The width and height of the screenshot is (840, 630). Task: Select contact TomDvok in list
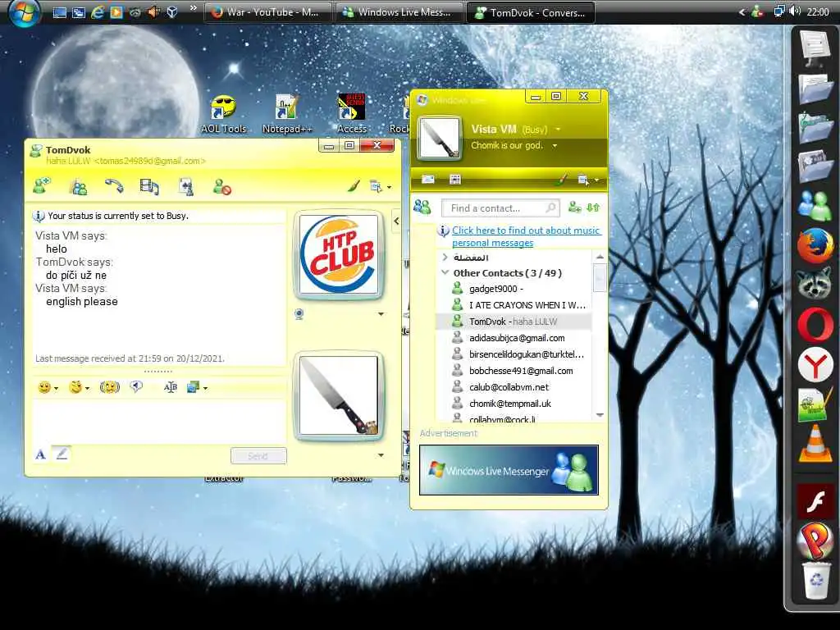coord(514,322)
